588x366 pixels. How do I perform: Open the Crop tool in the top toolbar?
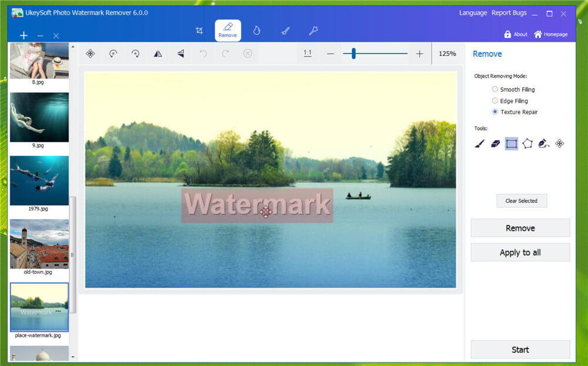click(199, 29)
